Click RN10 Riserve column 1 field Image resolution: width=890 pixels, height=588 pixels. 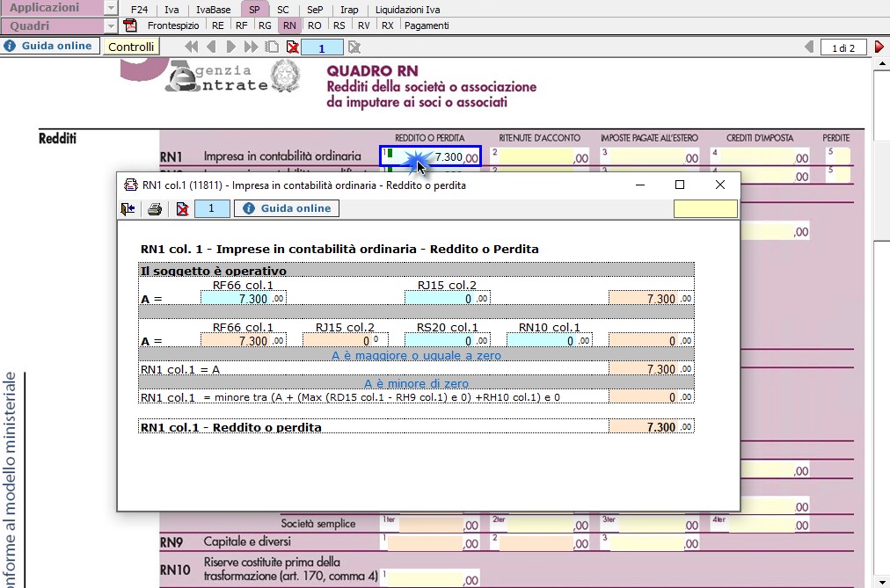tap(430, 577)
